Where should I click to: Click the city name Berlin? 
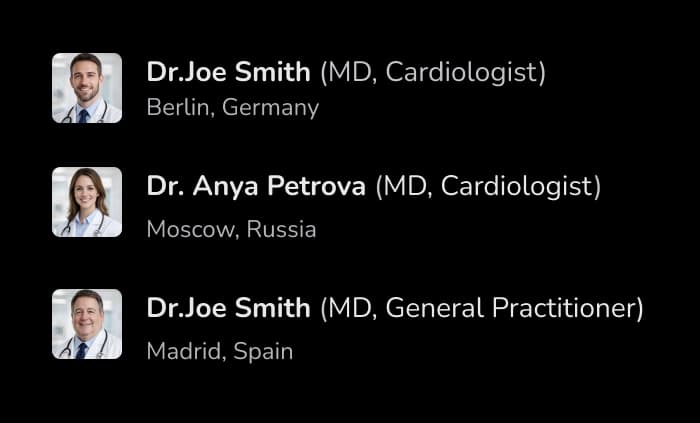[x=180, y=108]
